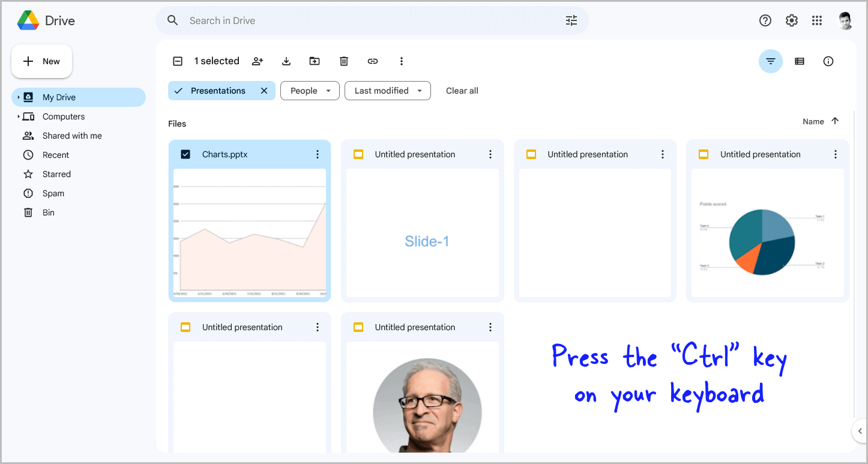Open the toolbar More actions menu

pos(401,61)
